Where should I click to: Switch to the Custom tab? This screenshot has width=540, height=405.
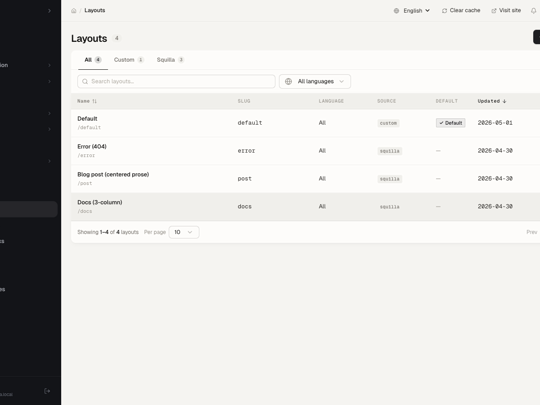(128, 60)
